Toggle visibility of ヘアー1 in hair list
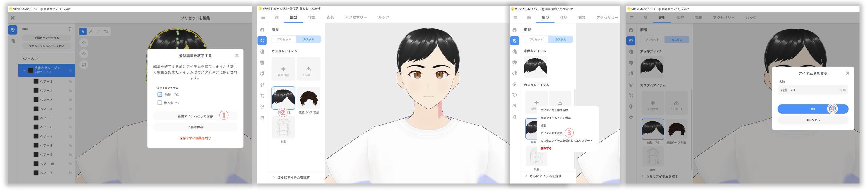This screenshot has height=194, width=868. click(70, 82)
